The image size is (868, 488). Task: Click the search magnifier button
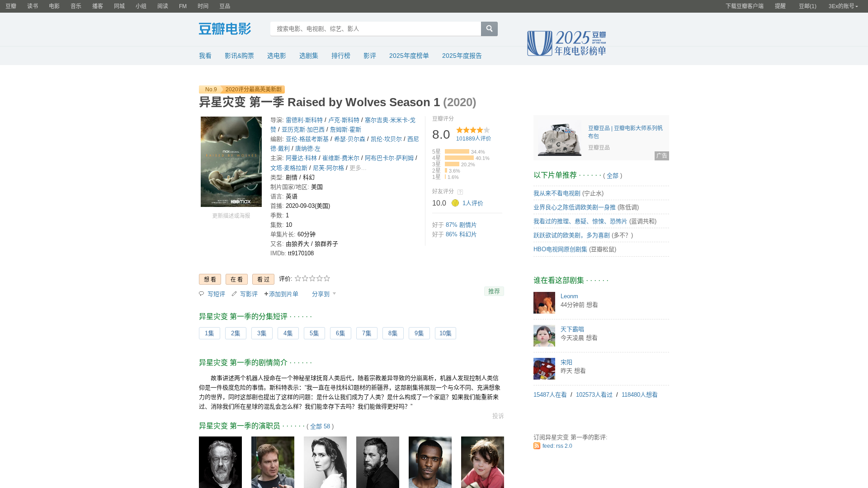tap(489, 29)
